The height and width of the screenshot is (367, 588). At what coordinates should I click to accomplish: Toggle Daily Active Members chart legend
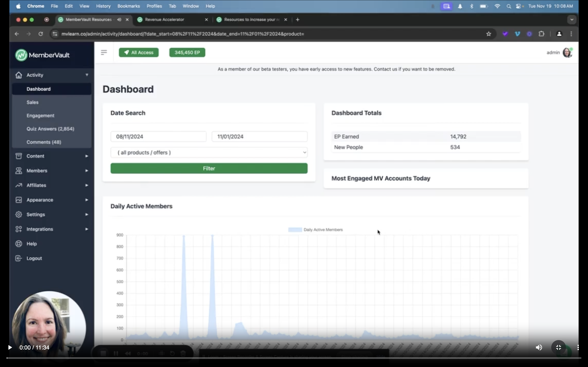click(x=315, y=230)
